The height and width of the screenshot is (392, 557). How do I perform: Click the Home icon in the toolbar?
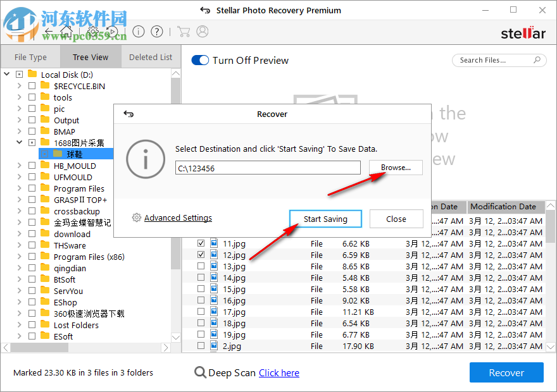67,31
